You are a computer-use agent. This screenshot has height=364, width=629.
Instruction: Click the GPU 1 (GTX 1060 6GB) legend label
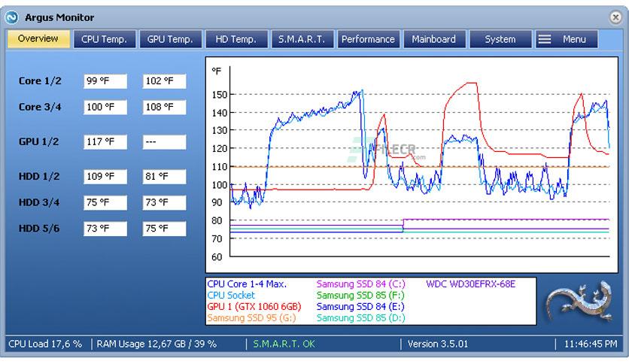point(254,307)
